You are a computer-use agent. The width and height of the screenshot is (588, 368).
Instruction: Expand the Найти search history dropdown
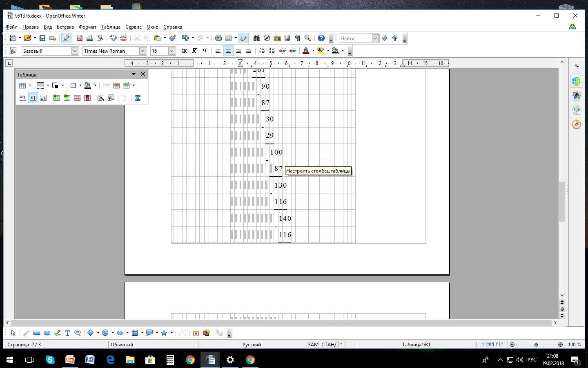tap(375, 38)
